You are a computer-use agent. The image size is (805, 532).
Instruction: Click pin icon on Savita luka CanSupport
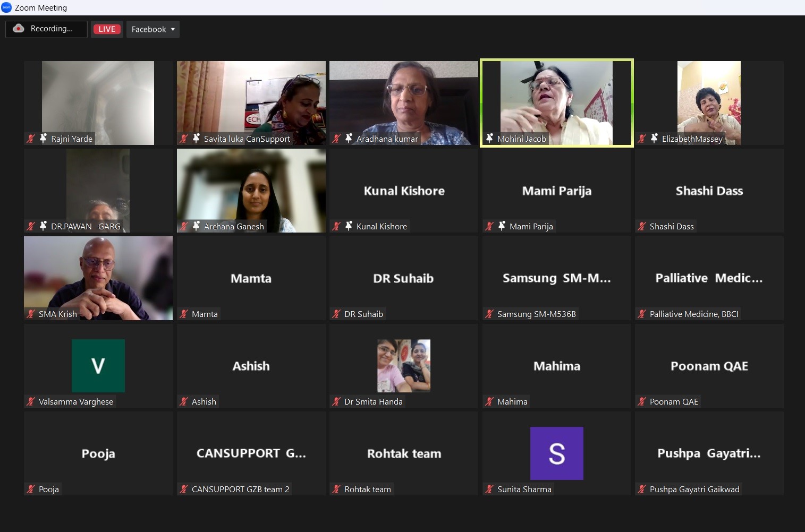tap(196, 138)
